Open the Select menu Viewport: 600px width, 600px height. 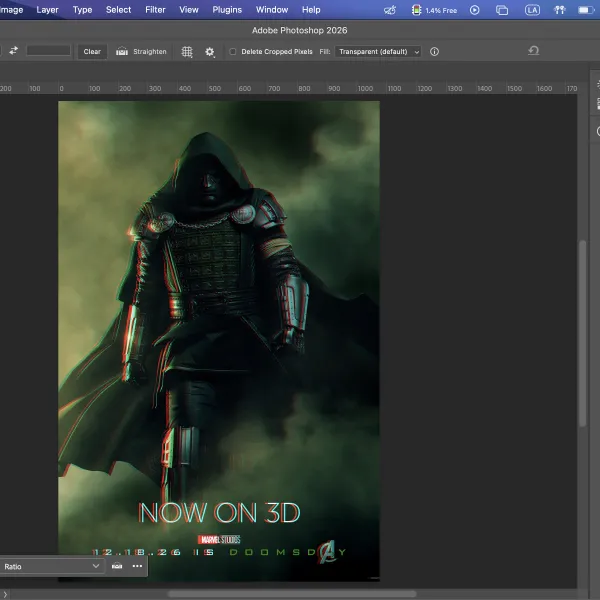pyautogui.click(x=119, y=10)
